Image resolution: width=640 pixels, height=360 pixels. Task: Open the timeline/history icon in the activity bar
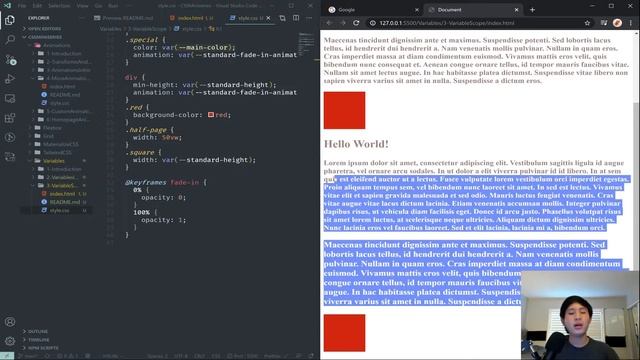pyautogui.click(x=10, y=138)
